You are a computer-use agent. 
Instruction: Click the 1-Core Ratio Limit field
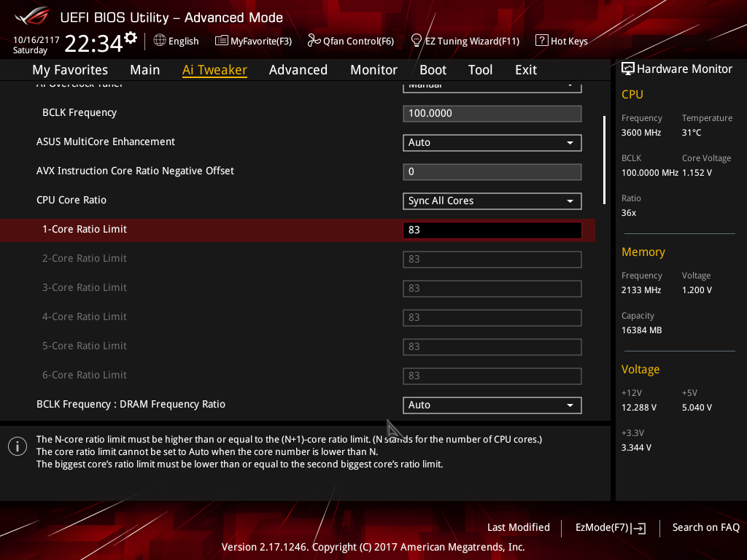[492, 230]
